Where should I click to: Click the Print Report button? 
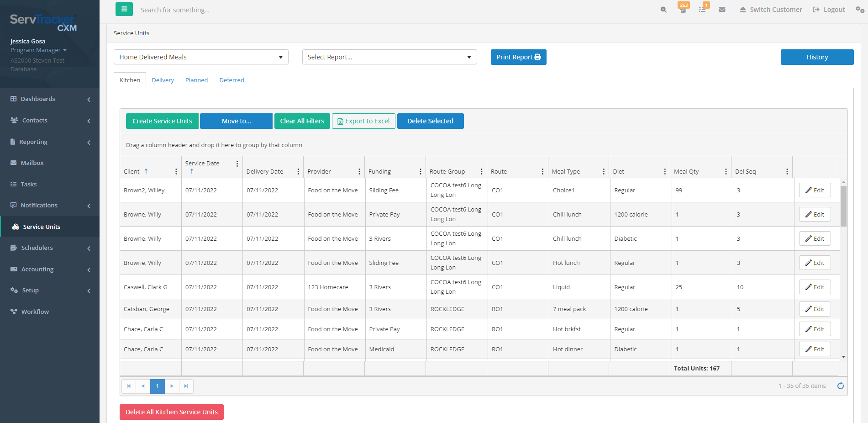click(518, 57)
